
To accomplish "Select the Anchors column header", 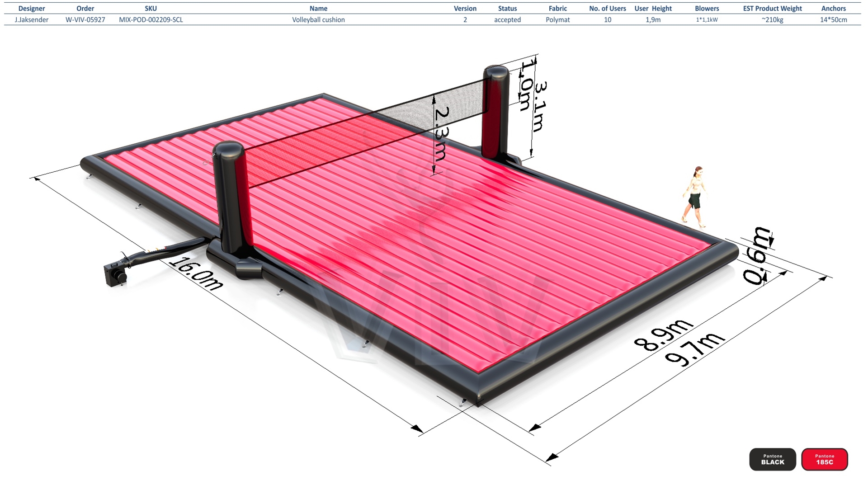I will pyautogui.click(x=834, y=8).
